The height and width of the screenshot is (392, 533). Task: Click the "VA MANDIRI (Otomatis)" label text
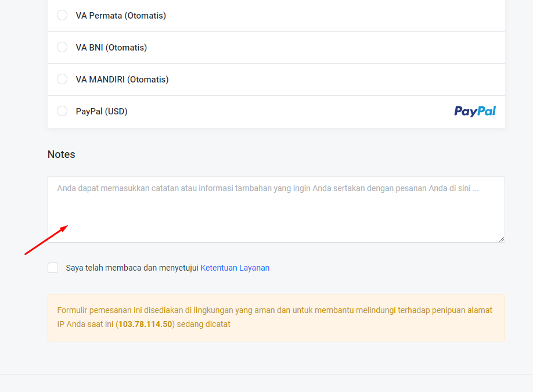(x=122, y=80)
